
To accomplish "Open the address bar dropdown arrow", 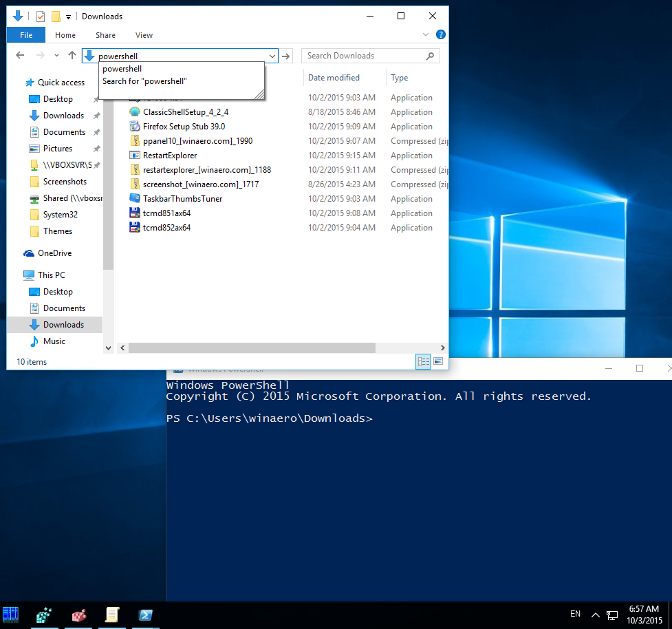I will [272, 56].
